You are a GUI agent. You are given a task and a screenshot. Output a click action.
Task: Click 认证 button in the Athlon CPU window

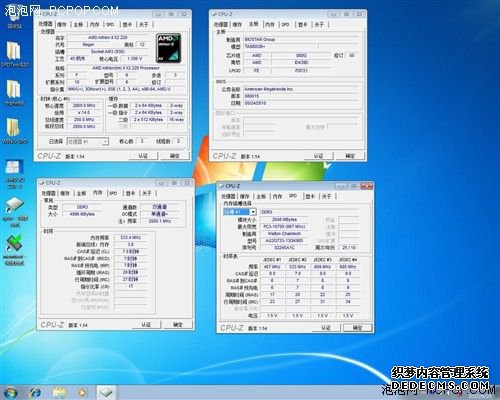[x=143, y=156]
